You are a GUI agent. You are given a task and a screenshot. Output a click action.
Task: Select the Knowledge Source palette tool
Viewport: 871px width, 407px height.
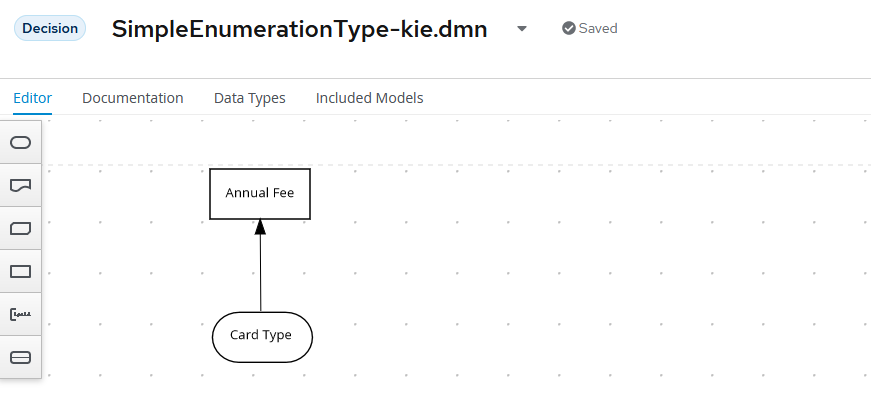[x=20, y=186]
